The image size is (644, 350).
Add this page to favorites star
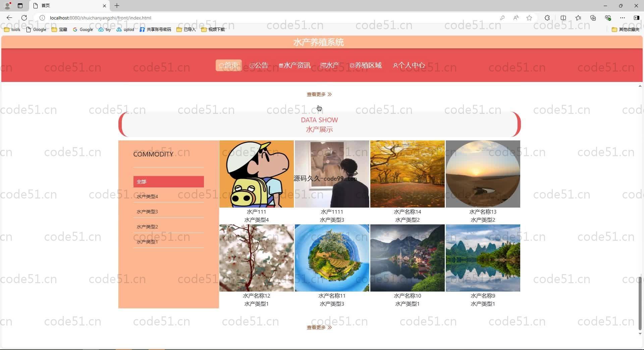point(529,18)
